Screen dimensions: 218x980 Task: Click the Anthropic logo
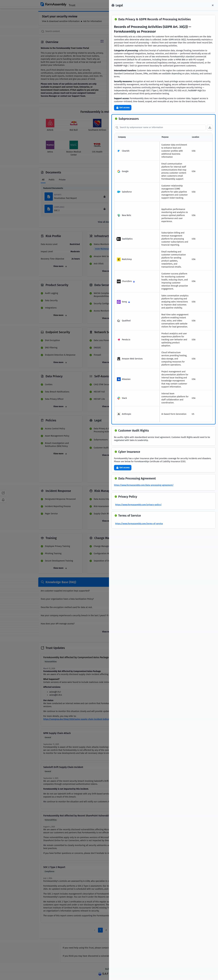[x=119, y=414]
